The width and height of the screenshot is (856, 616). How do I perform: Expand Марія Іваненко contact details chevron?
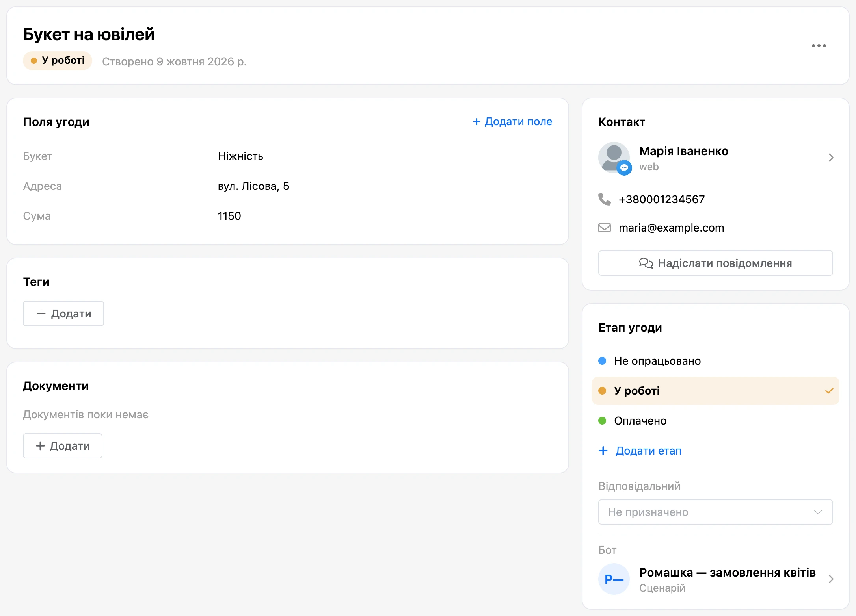coord(831,158)
